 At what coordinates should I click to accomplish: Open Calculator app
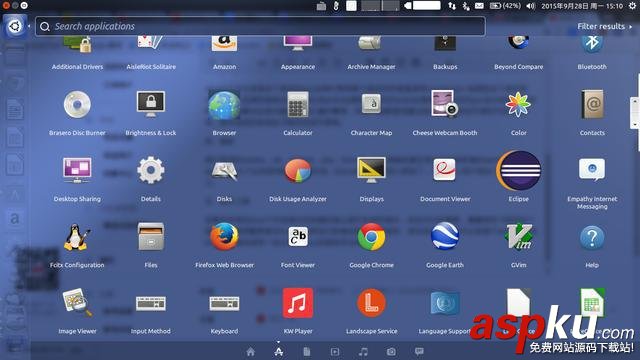coord(298,105)
